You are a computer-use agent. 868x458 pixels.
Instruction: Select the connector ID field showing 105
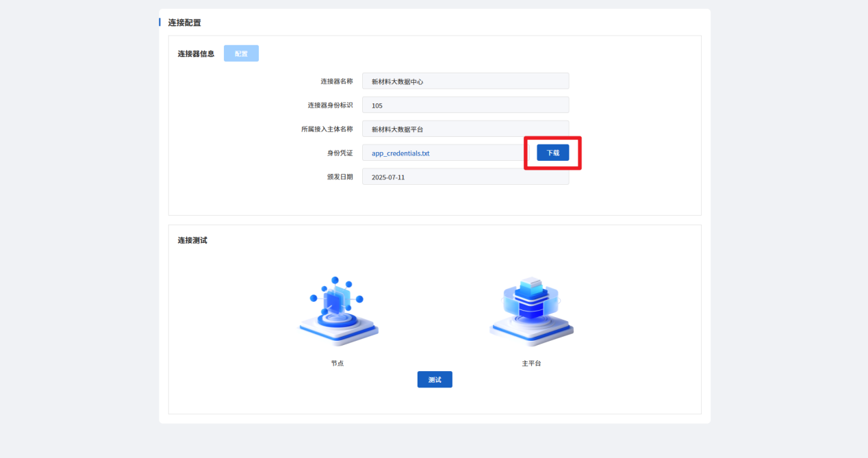coord(465,105)
